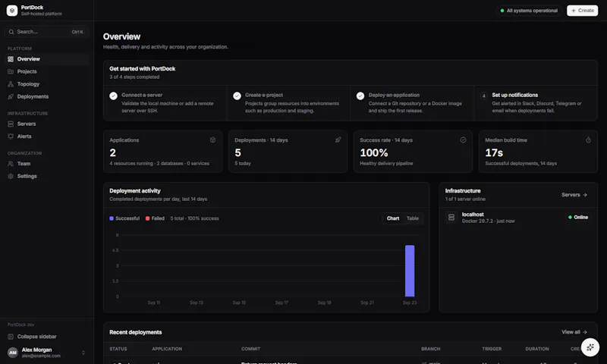Screen dimensions: 607x364
Task: Click the BRANCH column header
Action: 430,349
